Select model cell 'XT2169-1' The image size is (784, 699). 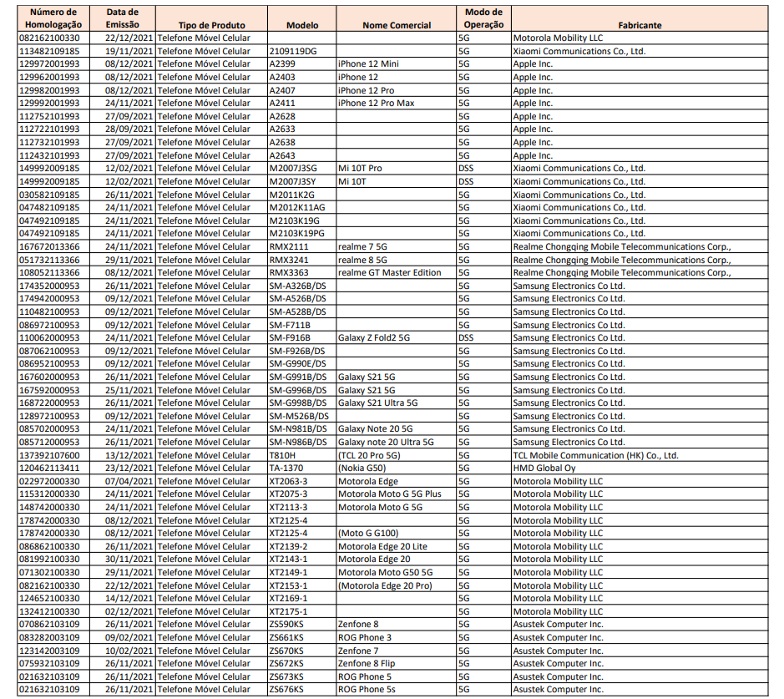(x=302, y=599)
